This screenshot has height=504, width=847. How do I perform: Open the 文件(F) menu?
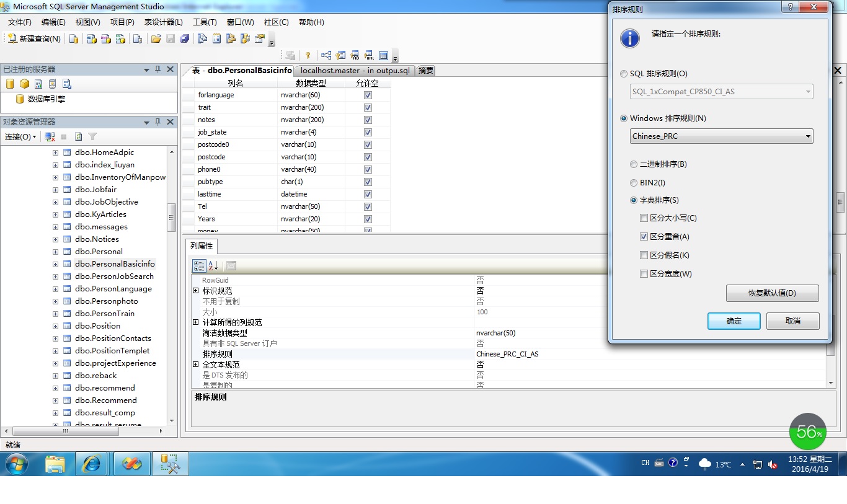(x=20, y=22)
